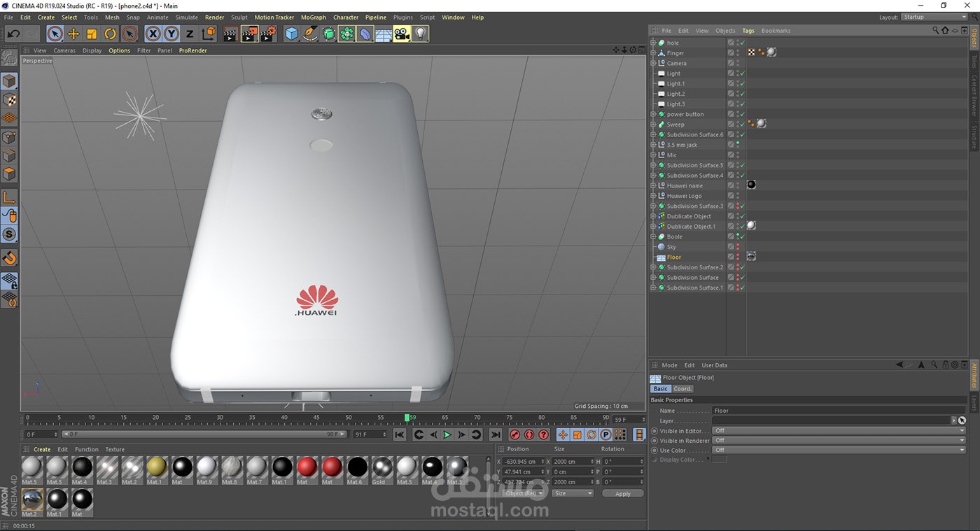Click Render to Picture Viewer icon
The image size is (980, 531).
pos(249,34)
